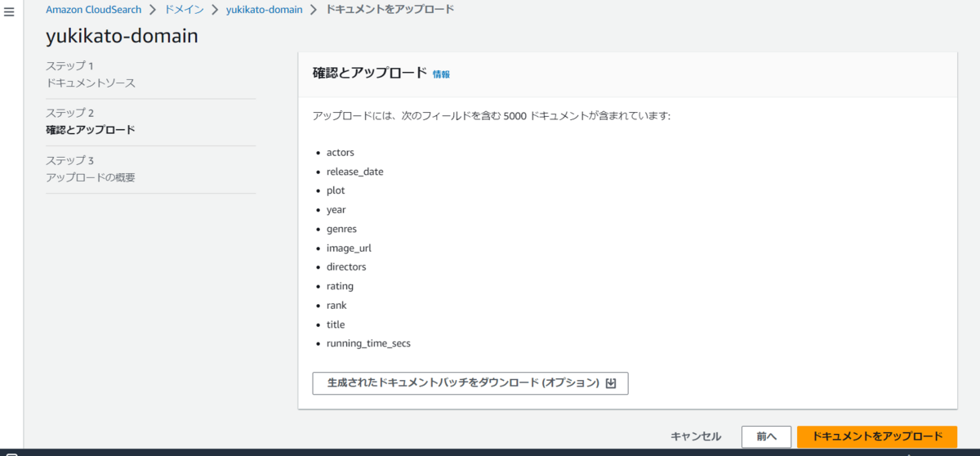Click the release_date field name

tap(355, 172)
